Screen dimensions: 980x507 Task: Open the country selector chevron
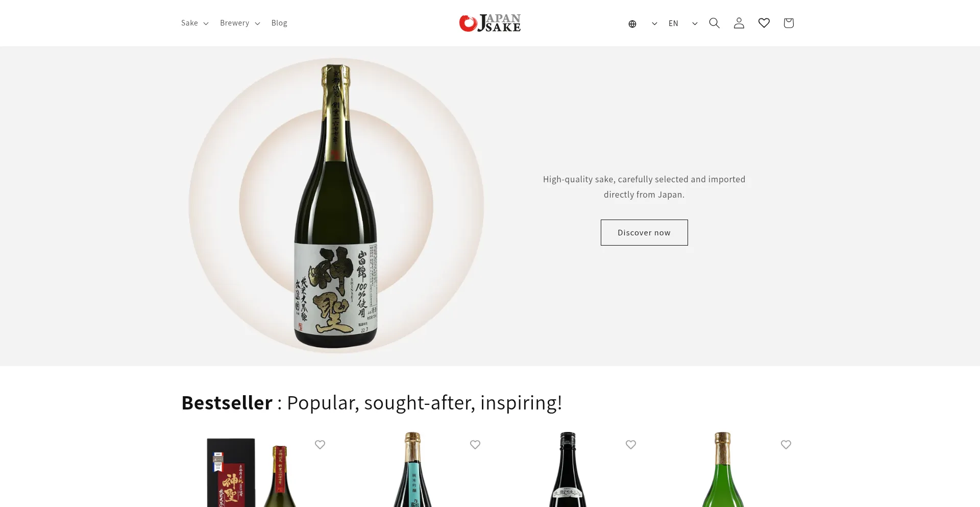pyautogui.click(x=654, y=23)
